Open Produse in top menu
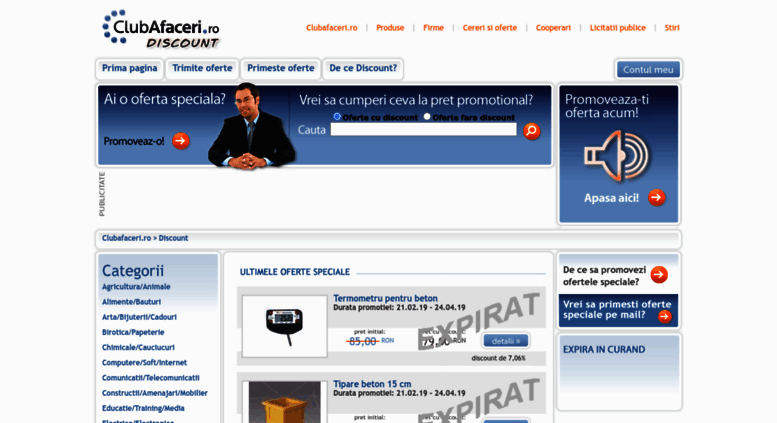The image size is (777, 423). pos(390,28)
